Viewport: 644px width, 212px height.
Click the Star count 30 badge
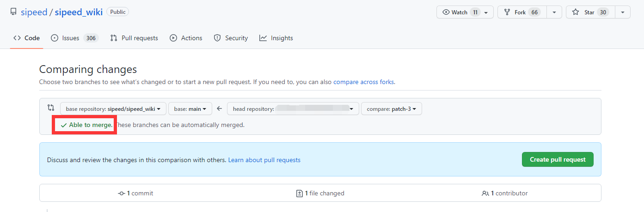pyautogui.click(x=603, y=12)
